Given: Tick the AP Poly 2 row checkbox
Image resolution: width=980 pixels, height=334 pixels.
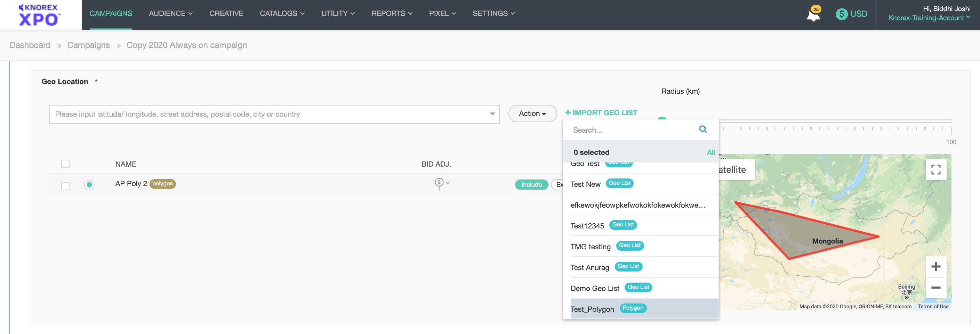Looking at the screenshot, I should click(x=65, y=186).
